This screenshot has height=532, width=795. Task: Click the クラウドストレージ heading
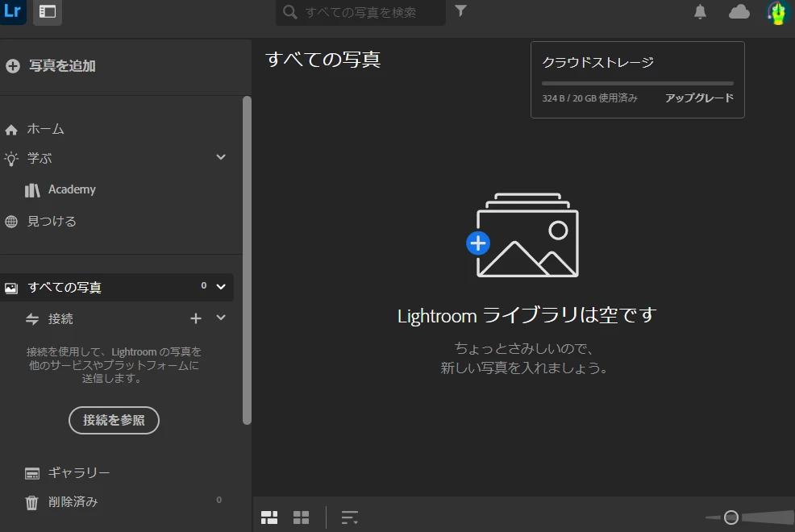[x=598, y=62]
